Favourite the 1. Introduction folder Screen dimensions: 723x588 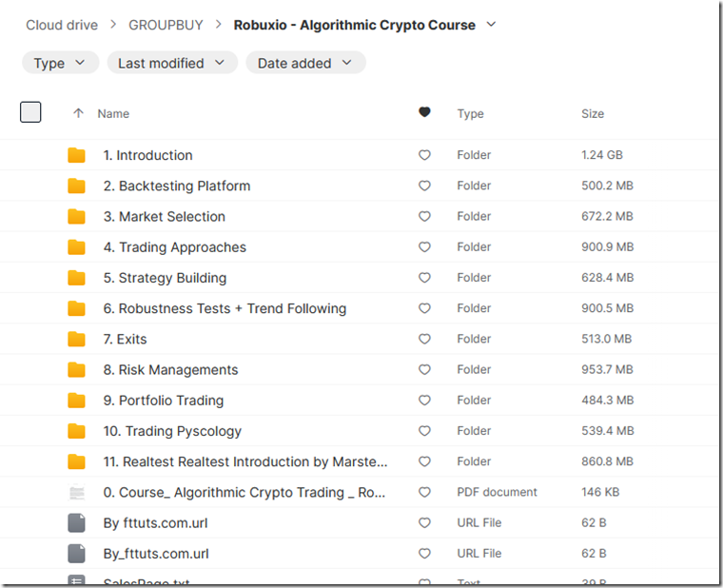[424, 155]
